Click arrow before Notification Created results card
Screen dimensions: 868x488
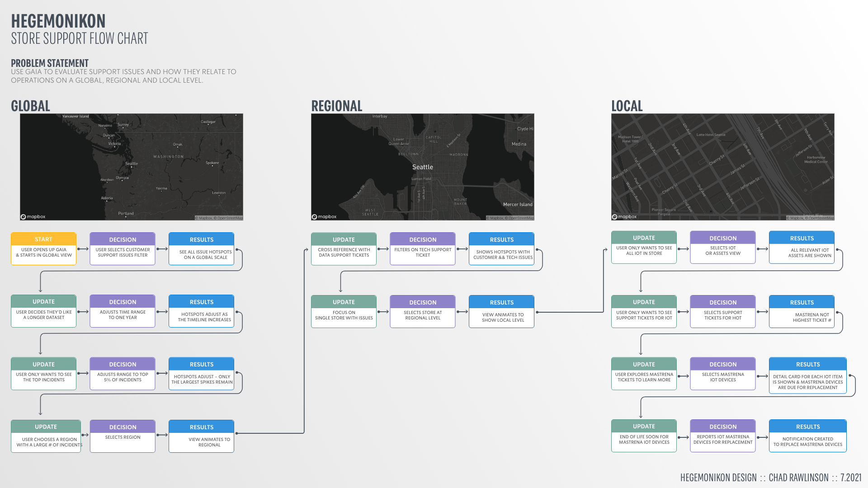762,437
